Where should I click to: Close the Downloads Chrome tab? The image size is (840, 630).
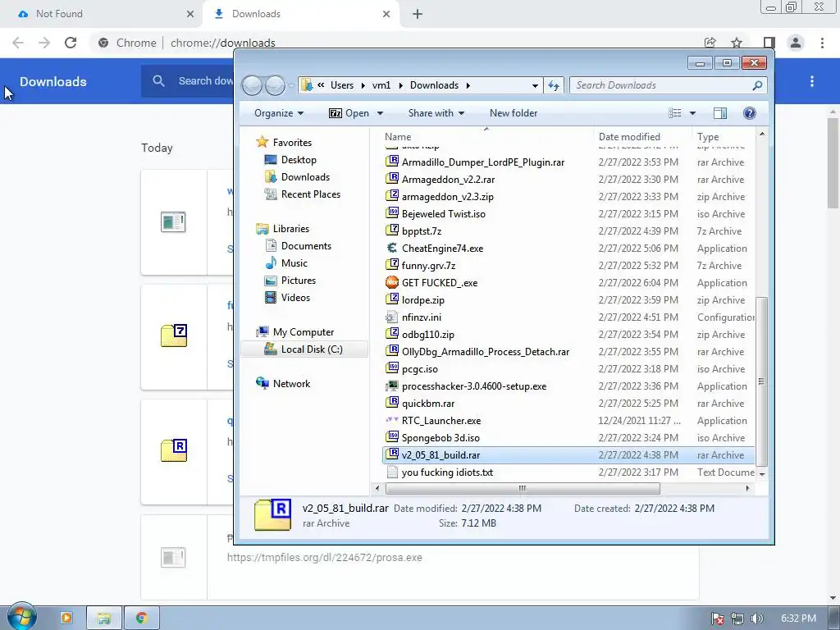[x=386, y=14]
